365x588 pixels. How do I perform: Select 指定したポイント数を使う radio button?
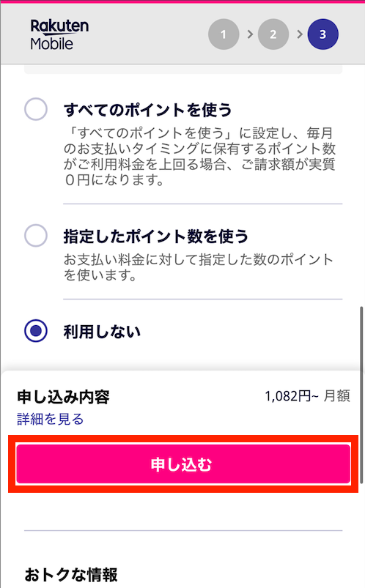point(36,236)
